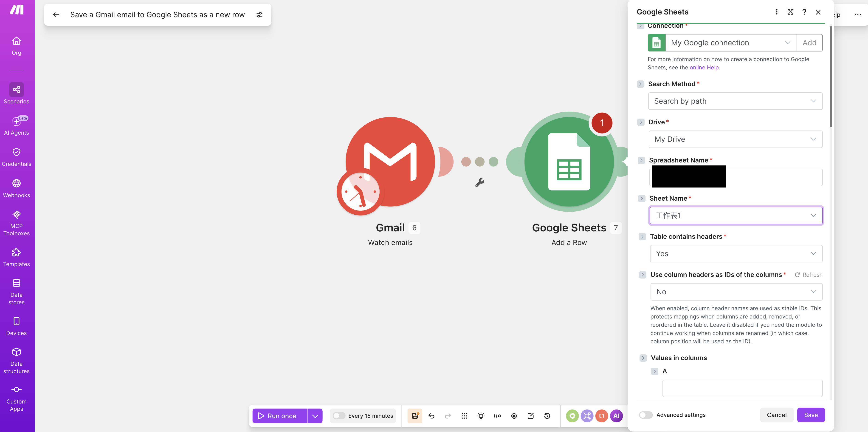Click the purple tools wrench icon

[587, 416]
